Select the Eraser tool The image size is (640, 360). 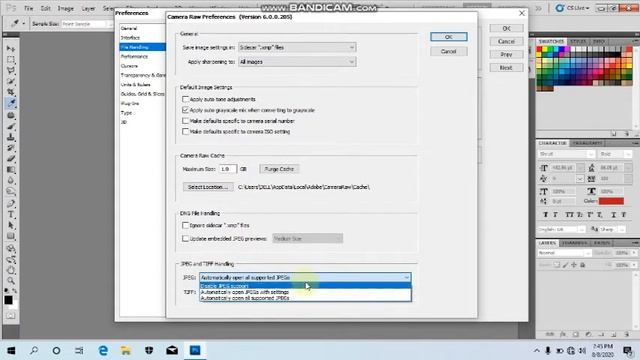pos(11,159)
